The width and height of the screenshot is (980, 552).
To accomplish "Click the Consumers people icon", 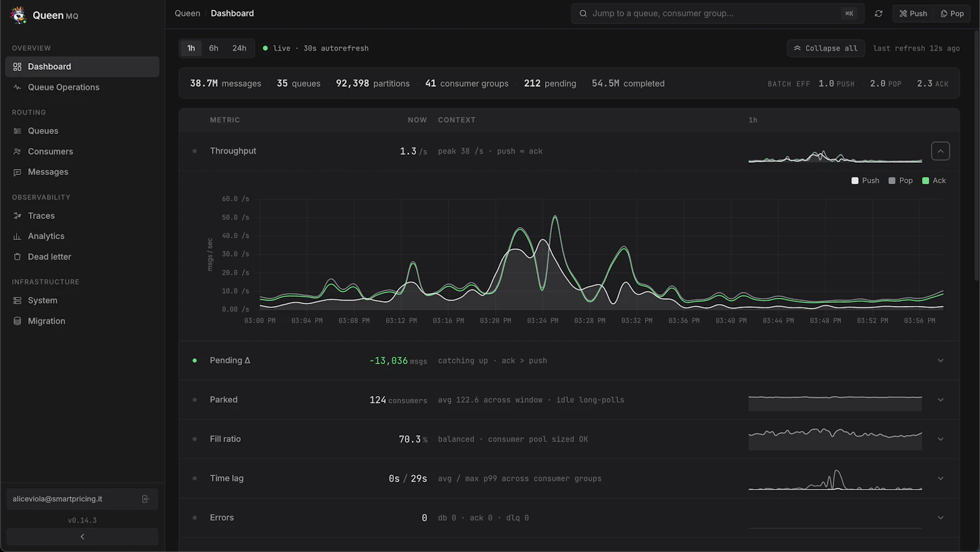I will (17, 152).
